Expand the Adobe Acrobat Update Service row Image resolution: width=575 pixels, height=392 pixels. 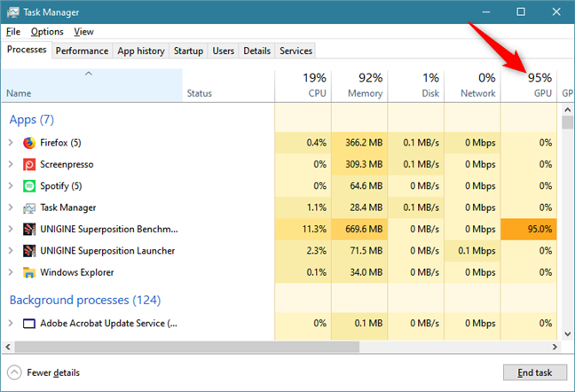pos(11,323)
